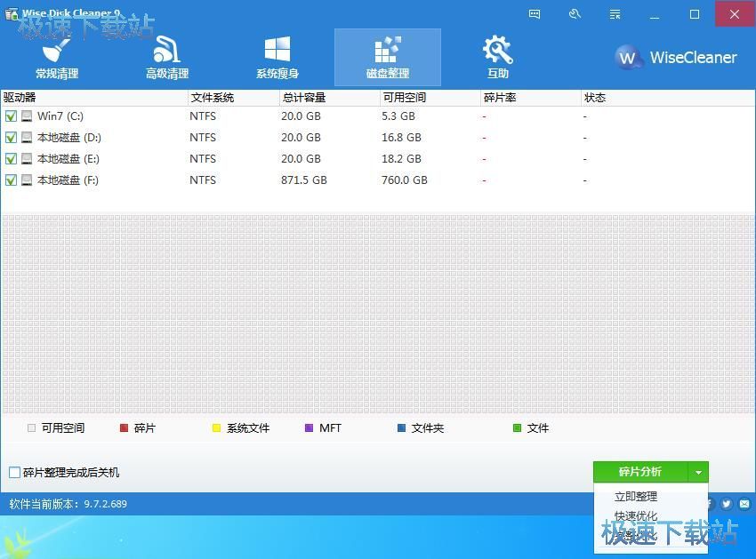Image resolution: width=756 pixels, height=559 pixels.
Task: Click the Twitter share icon
Action: [x=726, y=504]
